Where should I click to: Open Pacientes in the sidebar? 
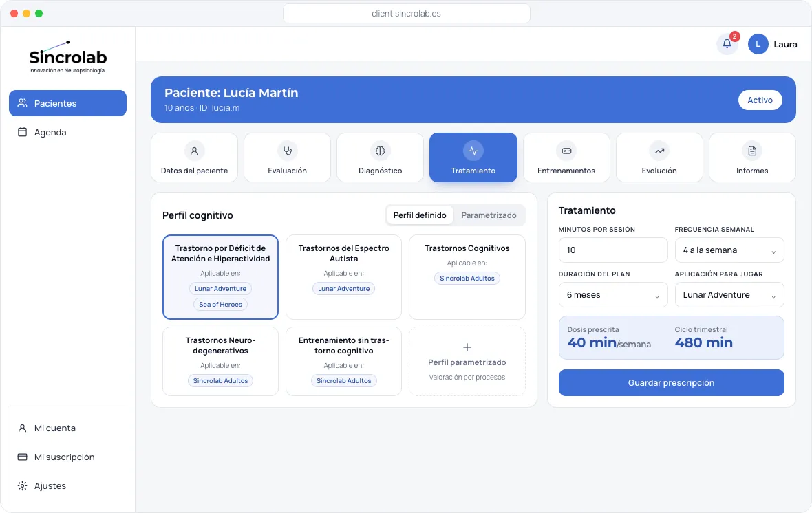[x=68, y=103]
